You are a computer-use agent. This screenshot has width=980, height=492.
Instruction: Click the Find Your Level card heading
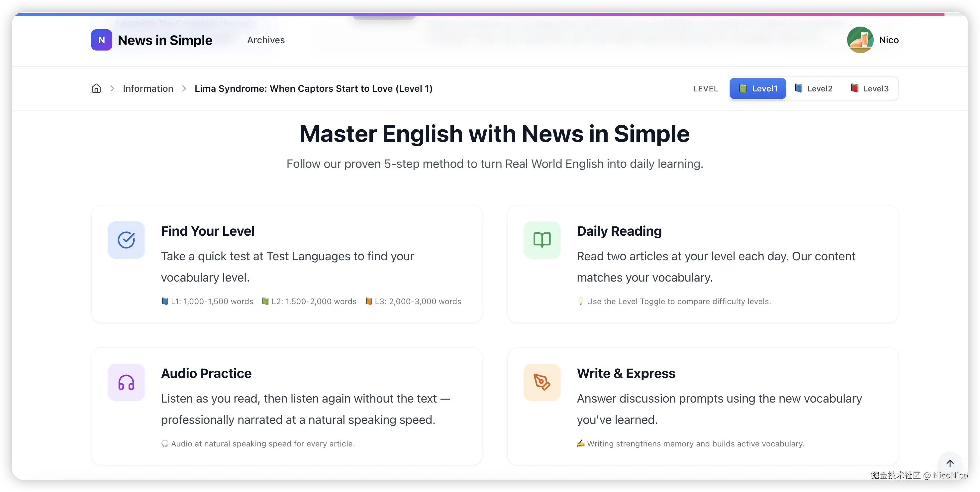pyautogui.click(x=207, y=231)
